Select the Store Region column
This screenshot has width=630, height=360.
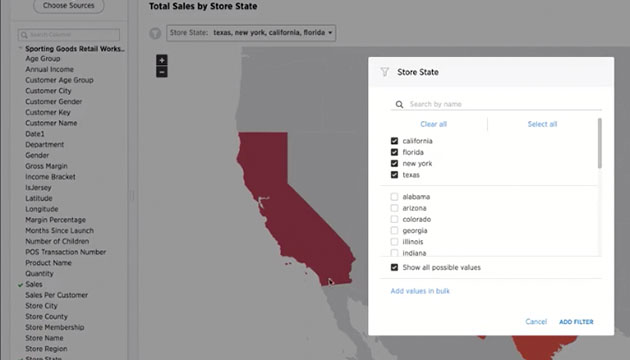click(x=46, y=349)
